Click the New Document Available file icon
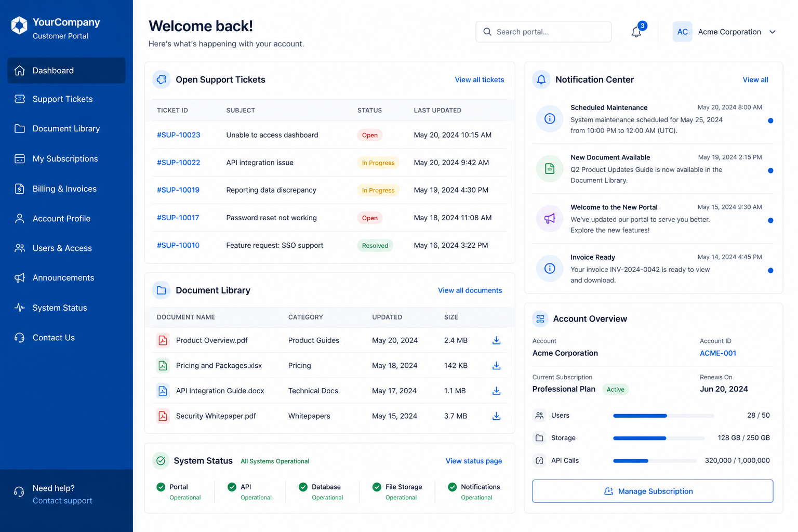 click(x=550, y=169)
